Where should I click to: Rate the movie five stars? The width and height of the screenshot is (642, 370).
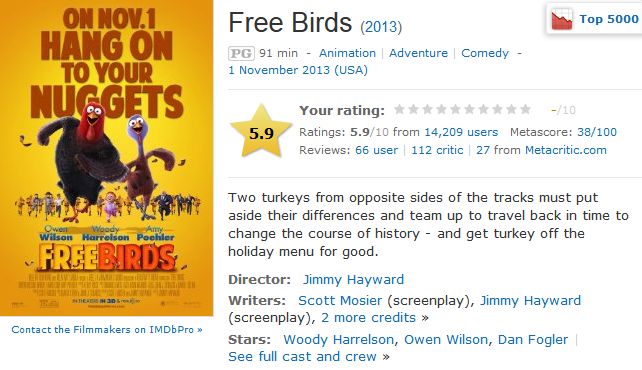click(455, 109)
